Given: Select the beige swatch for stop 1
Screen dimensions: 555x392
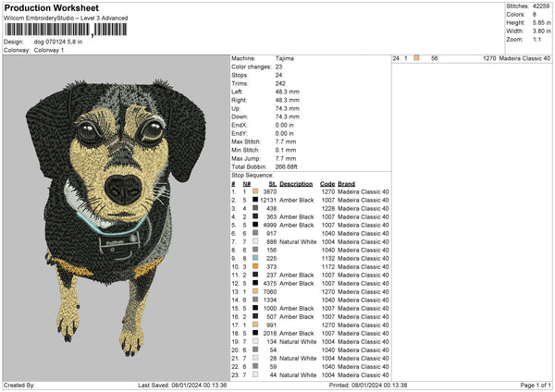Looking at the screenshot, I should pyautogui.click(x=254, y=191).
